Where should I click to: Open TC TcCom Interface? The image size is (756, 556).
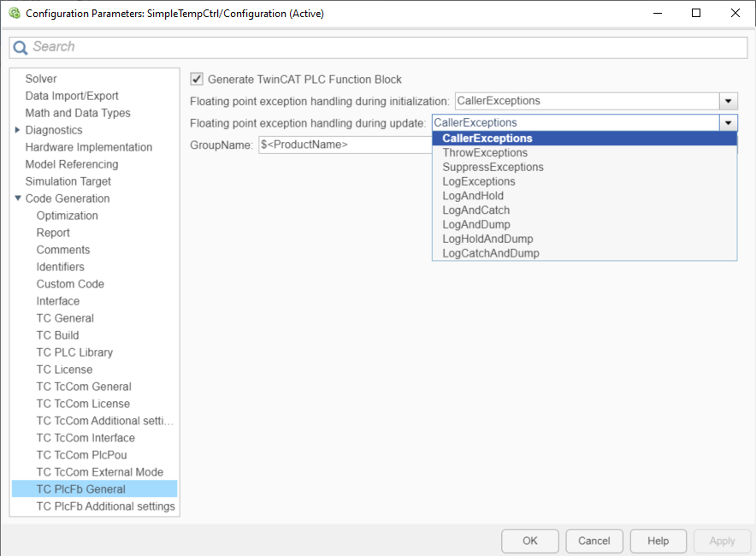coord(86,438)
